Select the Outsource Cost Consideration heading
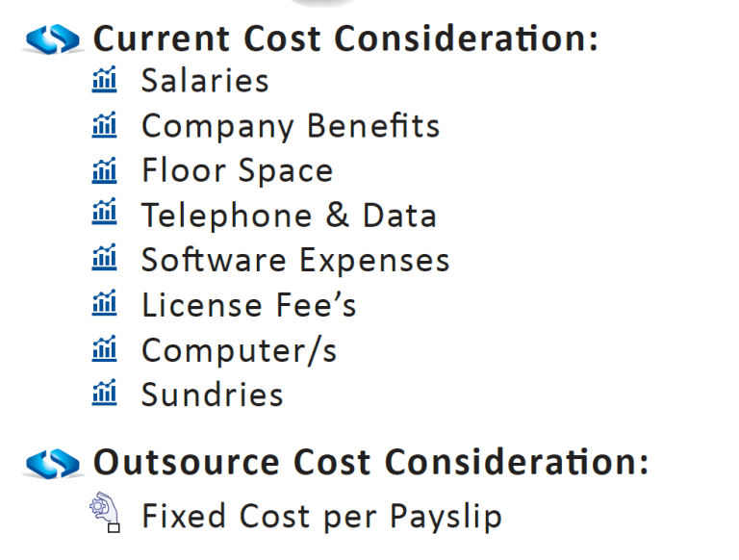 coord(370,462)
